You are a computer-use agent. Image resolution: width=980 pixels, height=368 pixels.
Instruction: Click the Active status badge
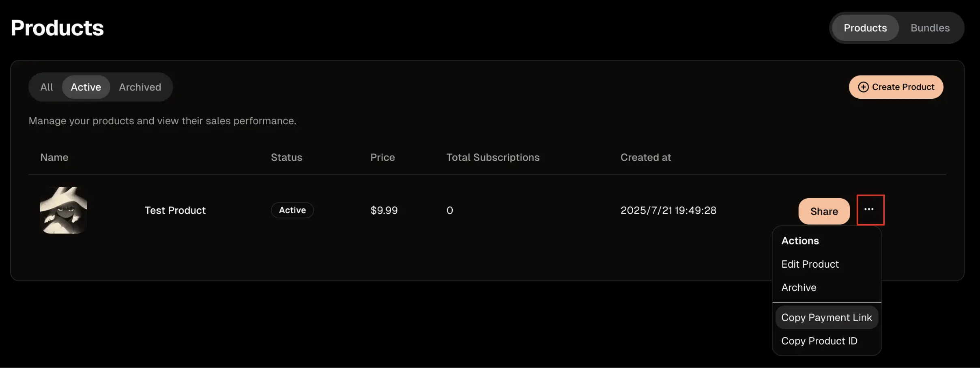(x=292, y=210)
